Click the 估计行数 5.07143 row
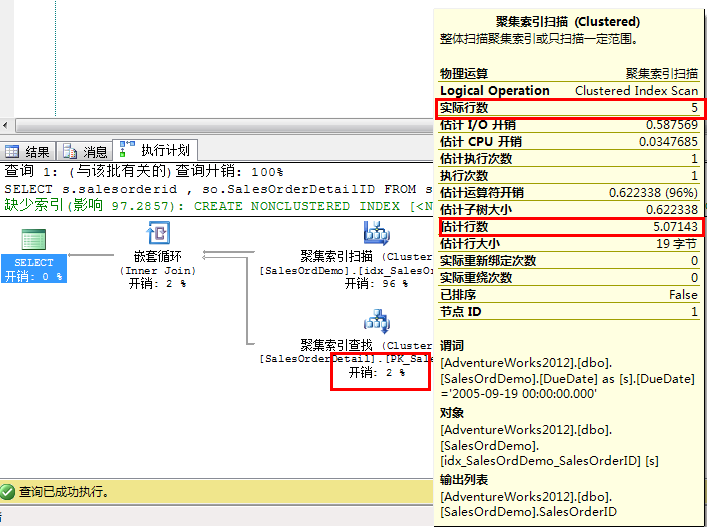Image resolution: width=707 pixels, height=527 pixels. [569, 226]
